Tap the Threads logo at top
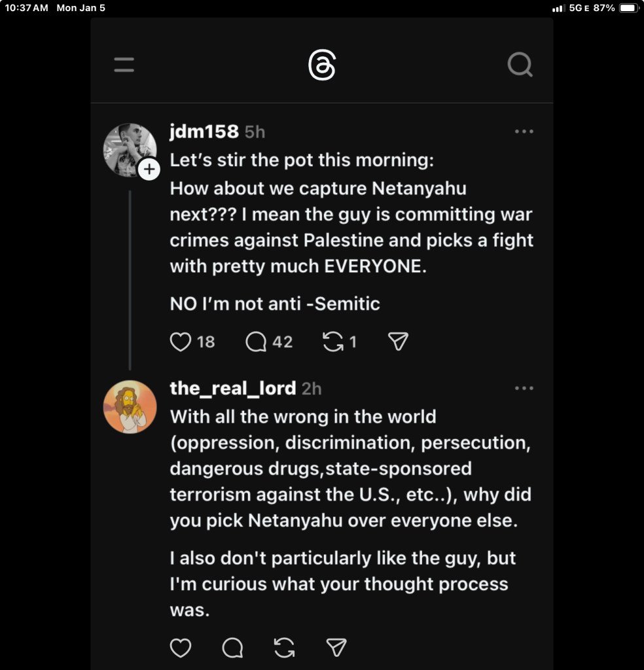 [322, 65]
